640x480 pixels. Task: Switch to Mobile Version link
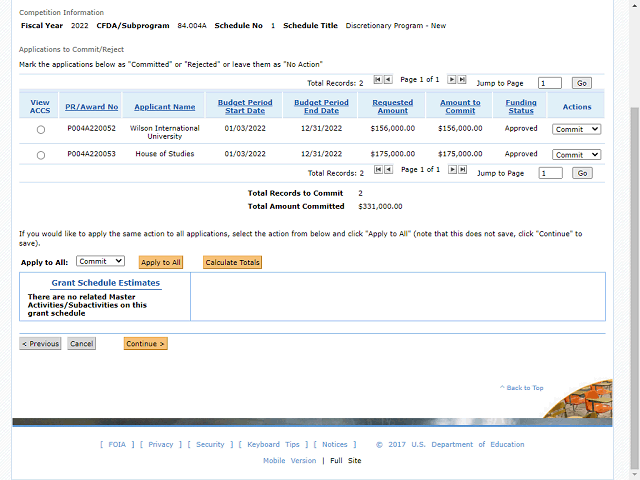coord(289,461)
